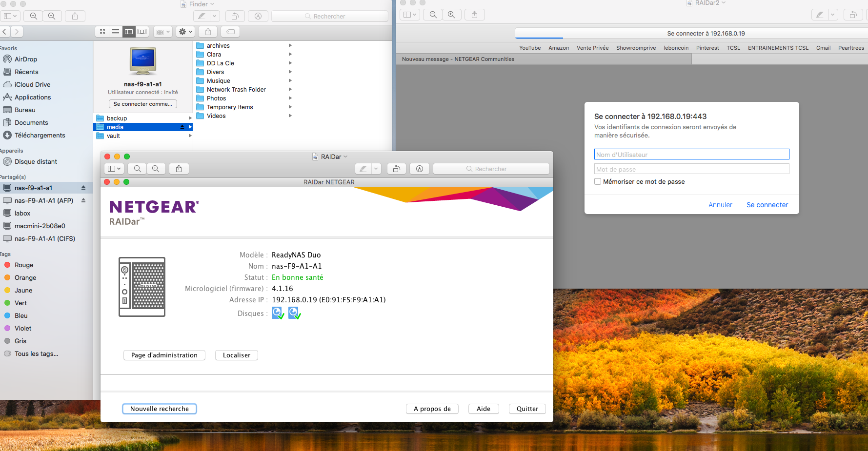Start a Nouvelle recherche in RAIDar

click(x=160, y=409)
